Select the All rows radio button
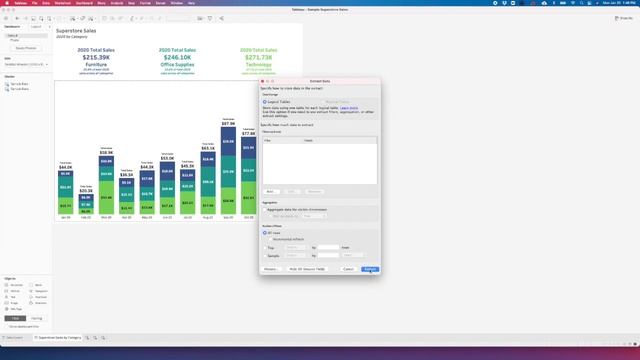 pyautogui.click(x=264, y=233)
